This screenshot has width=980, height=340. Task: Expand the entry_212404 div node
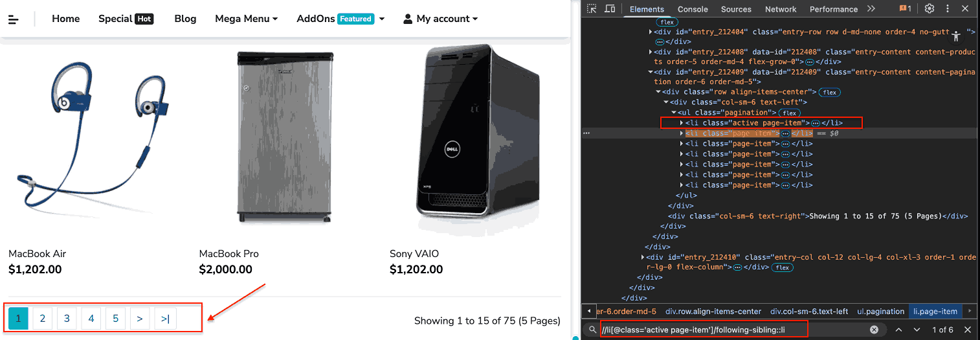(x=651, y=31)
